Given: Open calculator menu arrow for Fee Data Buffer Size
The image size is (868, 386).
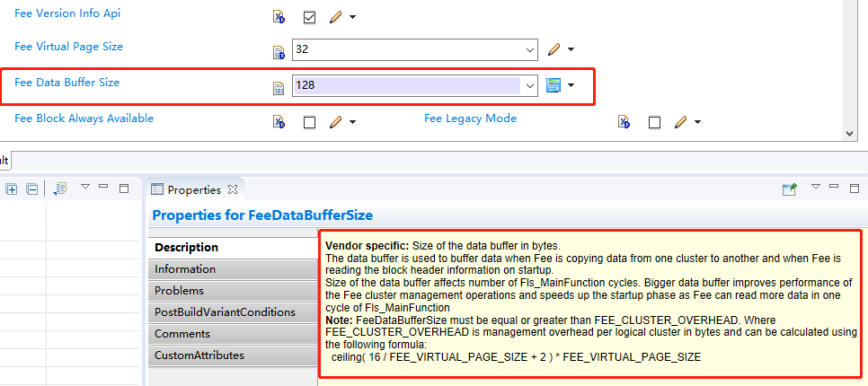Looking at the screenshot, I should pyautogui.click(x=571, y=85).
